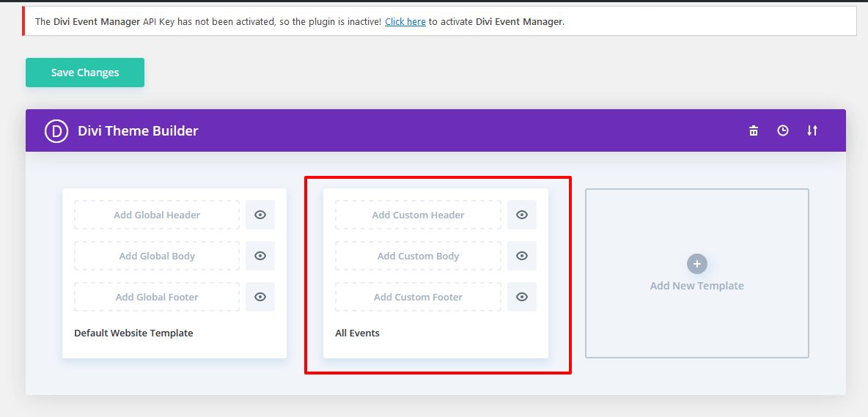This screenshot has height=417, width=868.
Task: Click the Divi Theme Builder heading text
Action: point(138,131)
